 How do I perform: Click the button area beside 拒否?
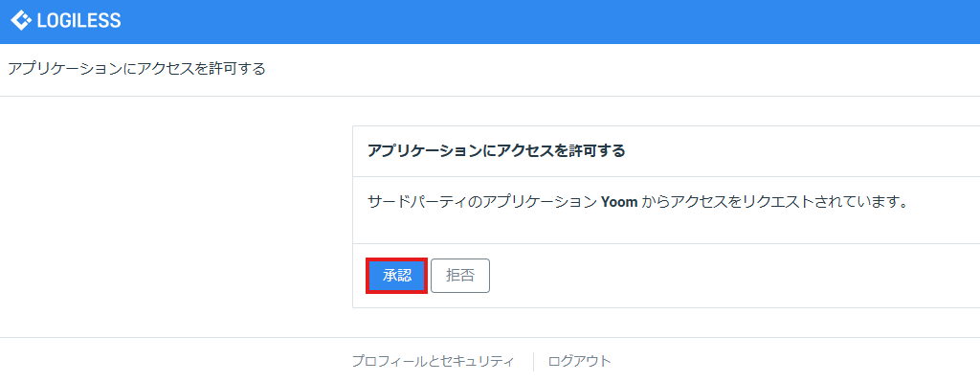coord(397,276)
